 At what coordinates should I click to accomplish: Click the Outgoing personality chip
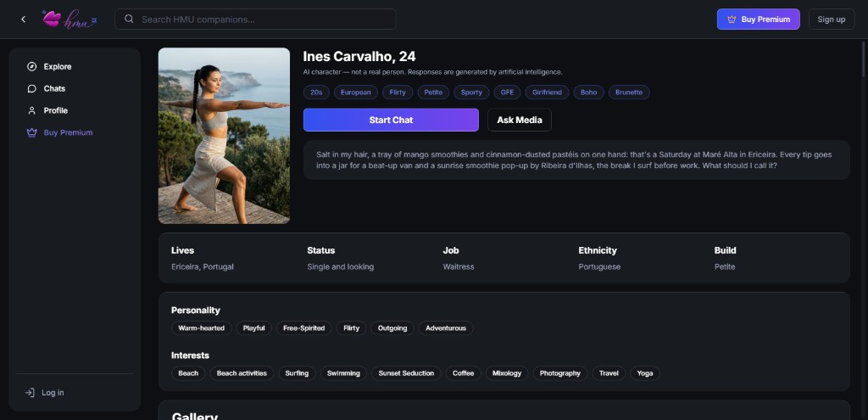pyautogui.click(x=392, y=328)
